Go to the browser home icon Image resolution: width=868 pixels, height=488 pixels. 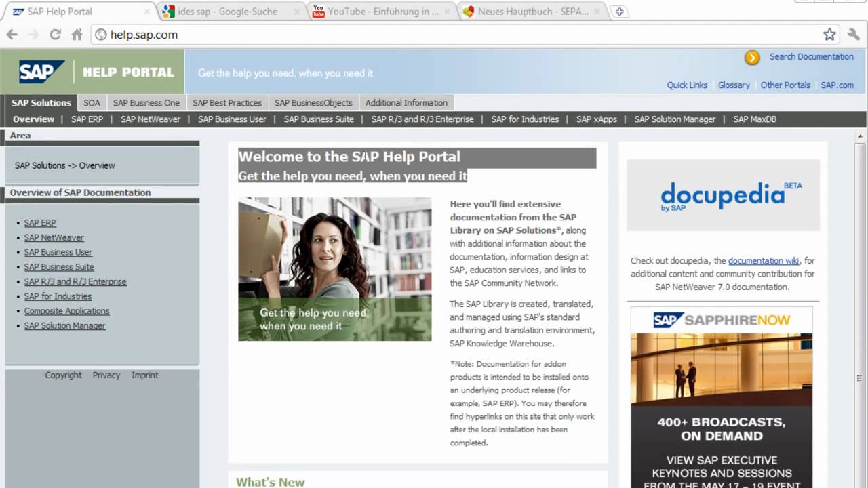tap(77, 35)
